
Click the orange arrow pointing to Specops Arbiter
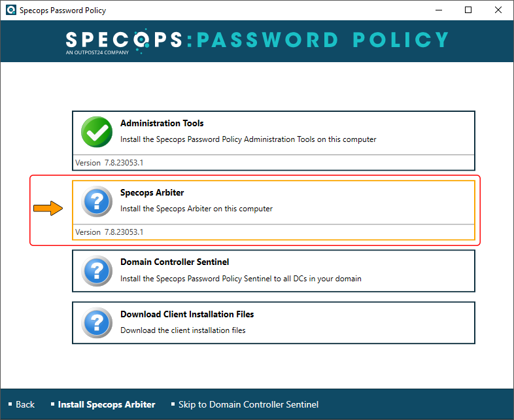click(x=48, y=208)
